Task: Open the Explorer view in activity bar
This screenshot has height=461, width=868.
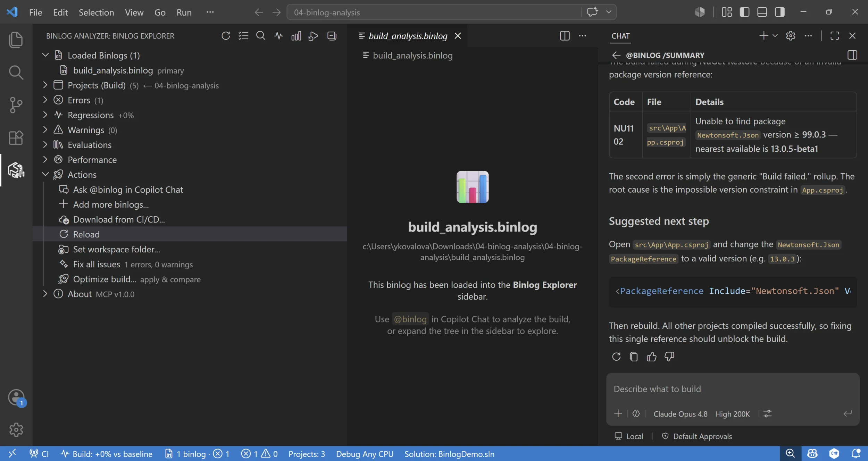Action: tap(16, 40)
